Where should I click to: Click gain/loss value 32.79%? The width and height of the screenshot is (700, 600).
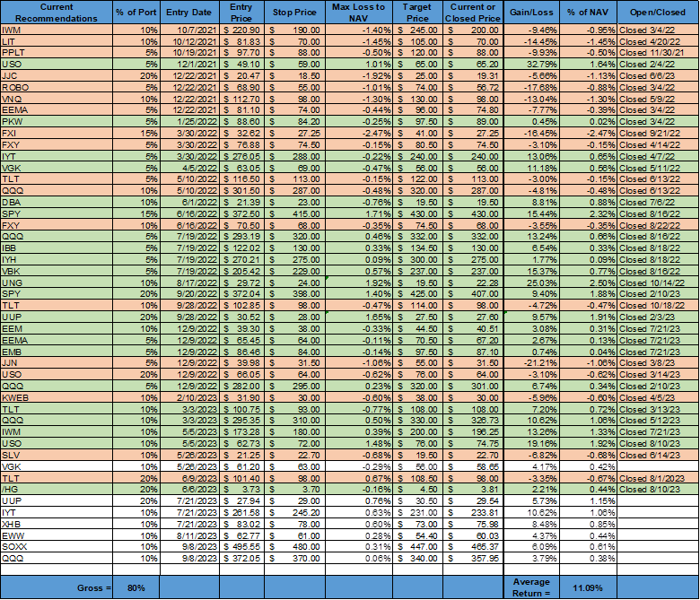coord(531,65)
